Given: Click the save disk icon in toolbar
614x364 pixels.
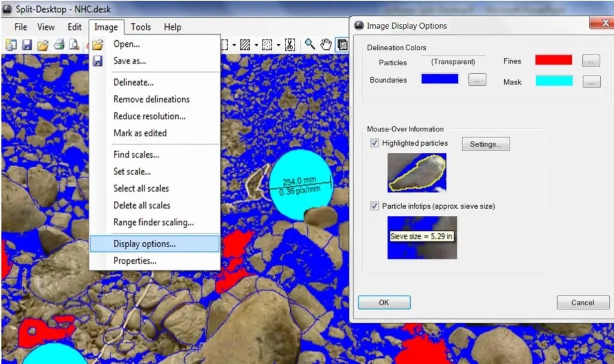Looking at the screenshot, I should [26, 44].
